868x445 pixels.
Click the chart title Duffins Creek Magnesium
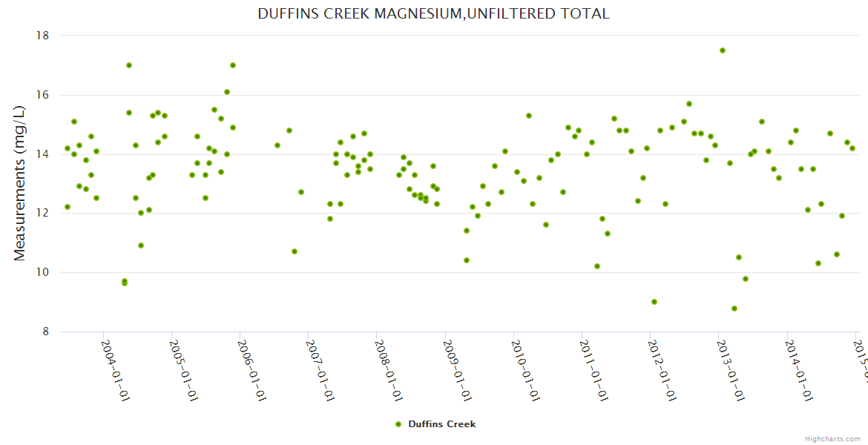pyautogui.click(x=433, y=13)
